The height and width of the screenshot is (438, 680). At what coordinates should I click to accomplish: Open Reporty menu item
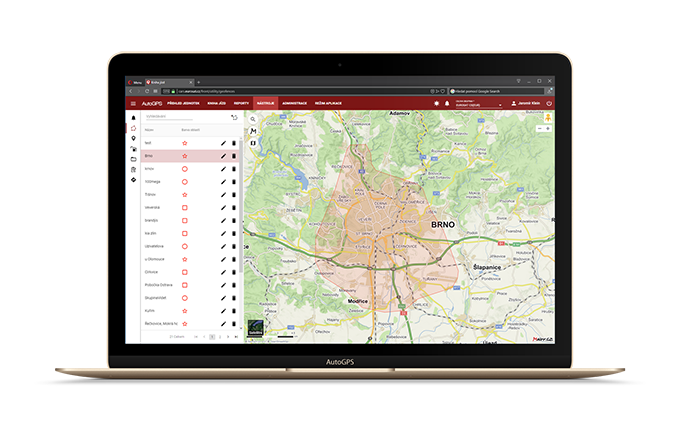241,104
